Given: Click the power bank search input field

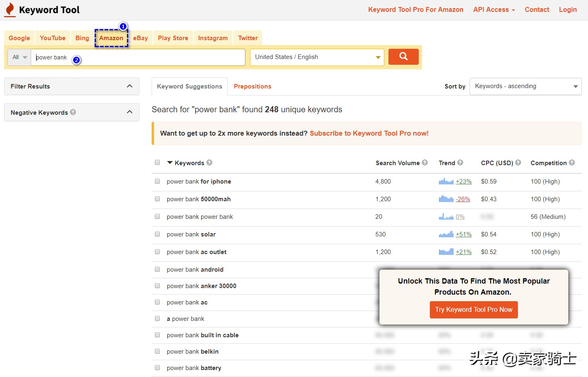Looking at the screenshot, I should point(138,57).
